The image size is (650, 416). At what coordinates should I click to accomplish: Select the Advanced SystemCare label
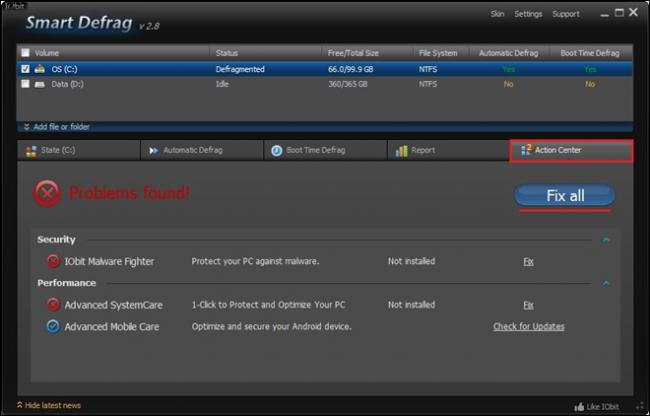pos(114,305)
